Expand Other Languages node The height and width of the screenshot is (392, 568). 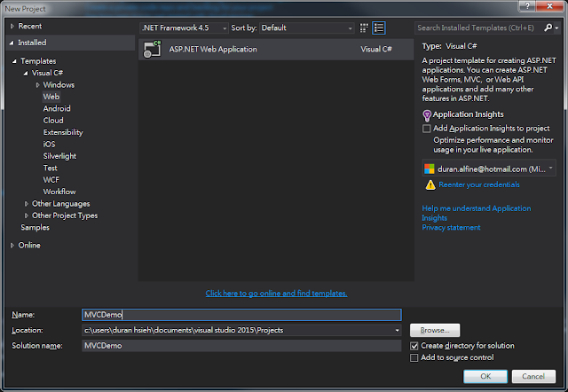pyautogui.click(x=26, y=204)
